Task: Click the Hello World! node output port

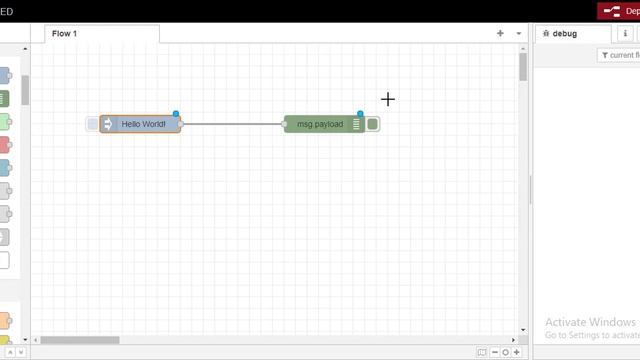Action: coord(180,124)
